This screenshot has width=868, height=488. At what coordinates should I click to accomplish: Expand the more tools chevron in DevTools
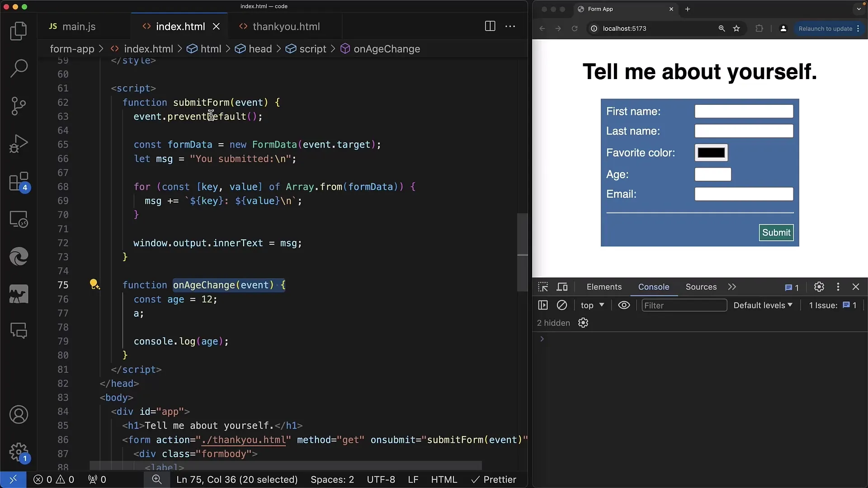pyautogui.click(x=732, y=286)
